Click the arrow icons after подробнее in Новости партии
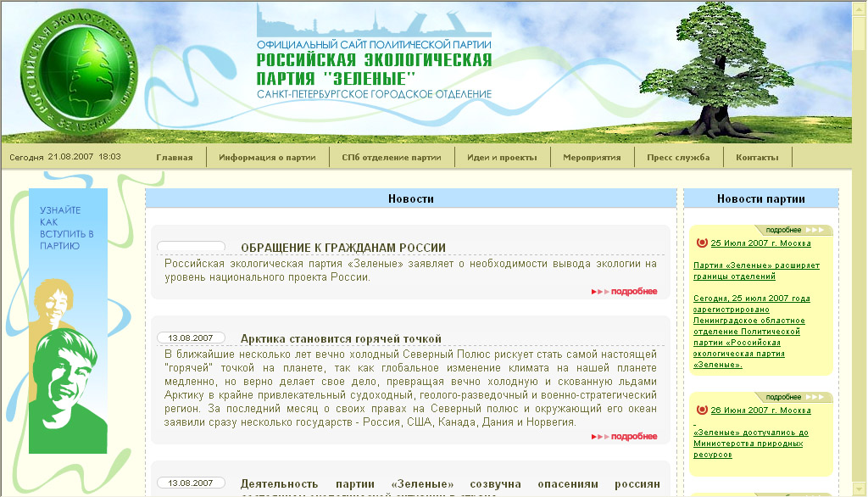Image resolution: width=868 pixels, height=497 pixels. point(815,229)
